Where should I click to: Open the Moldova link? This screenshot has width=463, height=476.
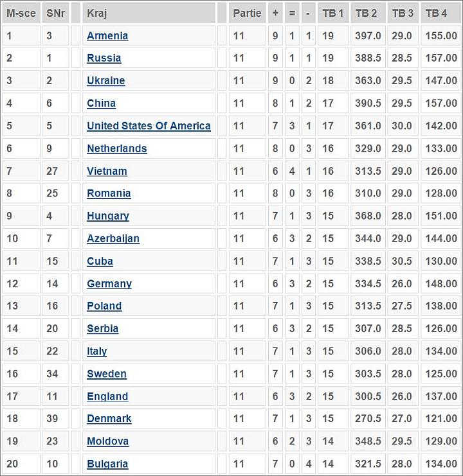[107, 441]
